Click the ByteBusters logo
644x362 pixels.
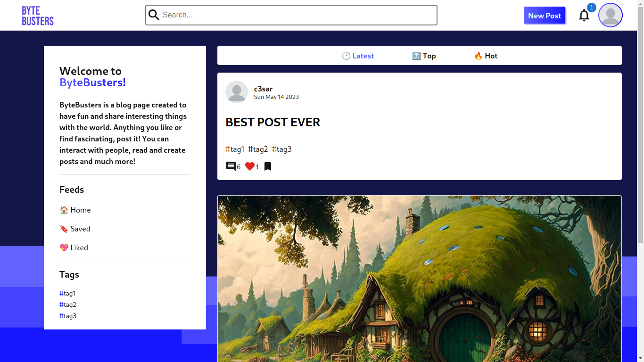(38, 16)
